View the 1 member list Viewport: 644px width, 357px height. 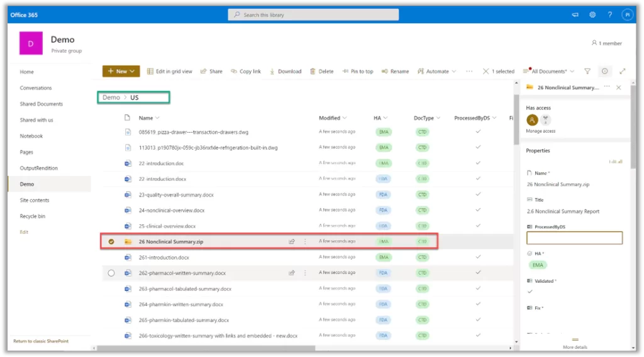point(607,43)
